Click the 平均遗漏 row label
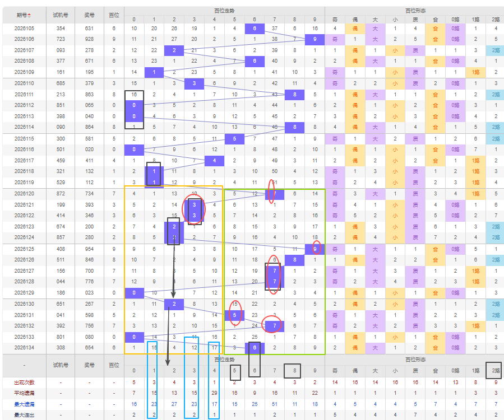504x420 pixels. (24, 393)
